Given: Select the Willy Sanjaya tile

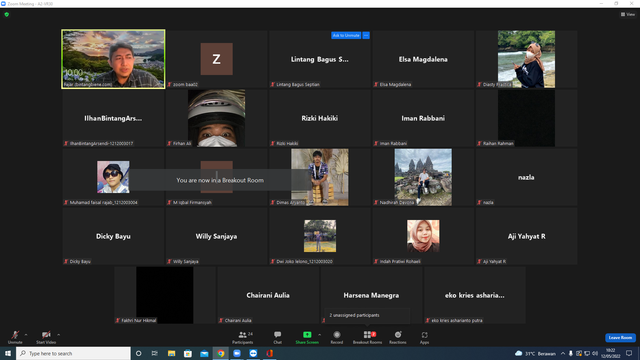Looking at the screenshot, I should pyautogui.click(x=216, y=236).
